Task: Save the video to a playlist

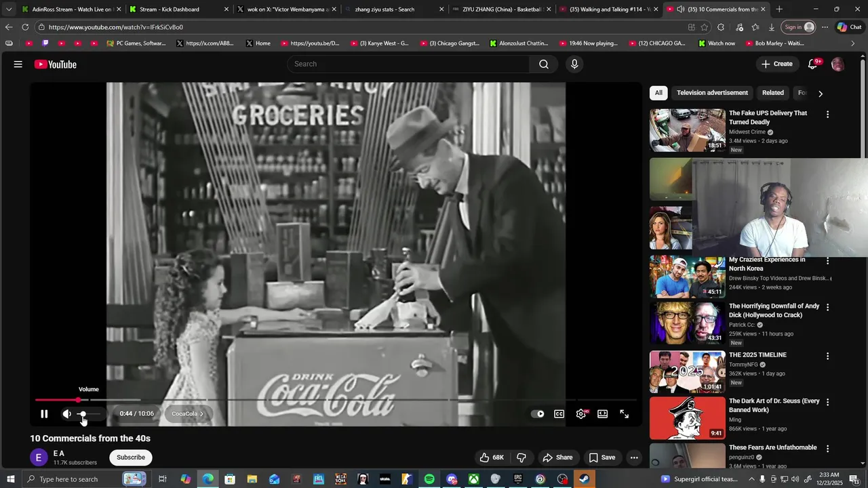Action: [x=602, y=457]
